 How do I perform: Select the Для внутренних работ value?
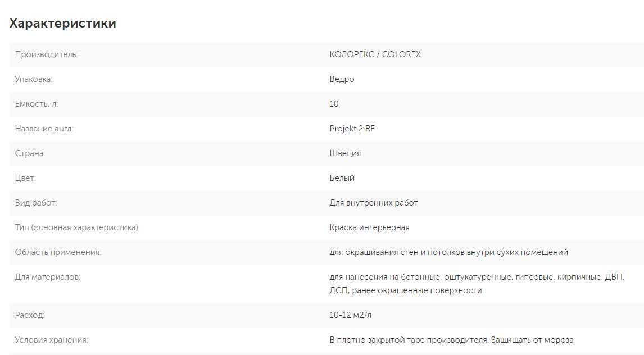click(x=373, y=203)
